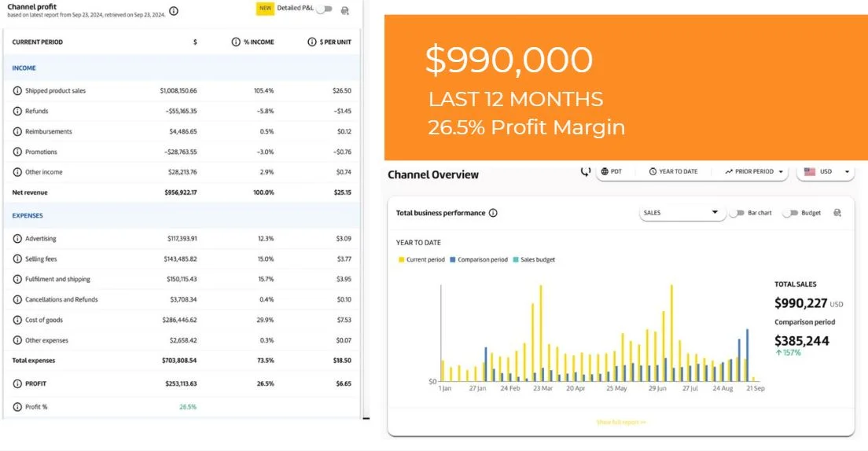This screenshot has height=451, width=868.
Task: Toggle the Bar chart switch
Action: pyautogui.click(x=737, y=213)
